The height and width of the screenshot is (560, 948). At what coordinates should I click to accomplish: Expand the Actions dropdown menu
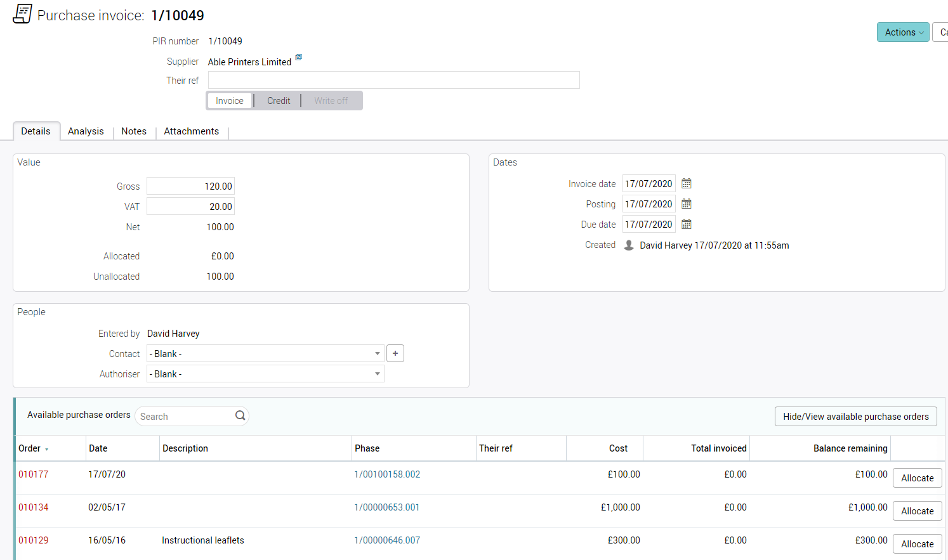click(x=903, y=32)
